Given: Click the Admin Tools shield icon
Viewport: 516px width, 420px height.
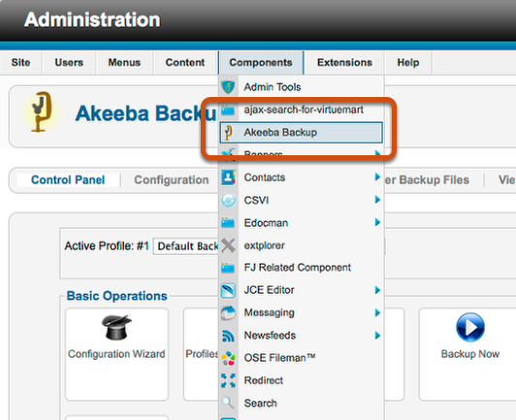Looking at the screenshot, I should tap(228, 87).
